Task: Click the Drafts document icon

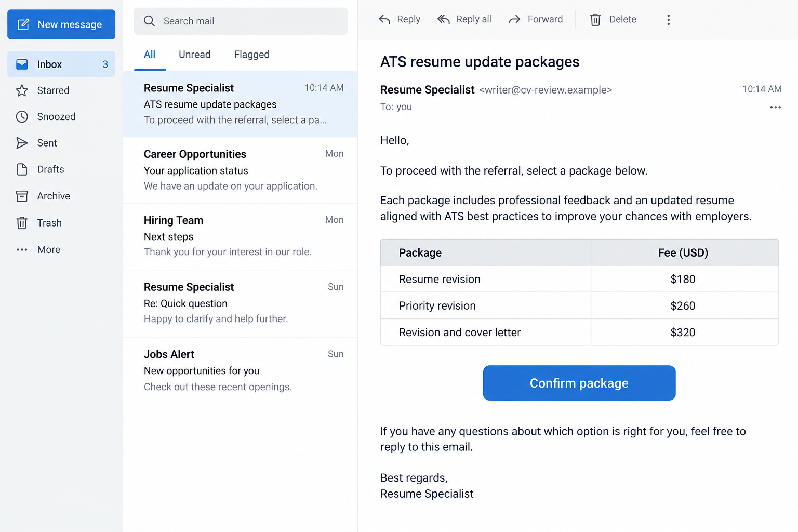Action: pyautogui.click(x=22, y=169)
